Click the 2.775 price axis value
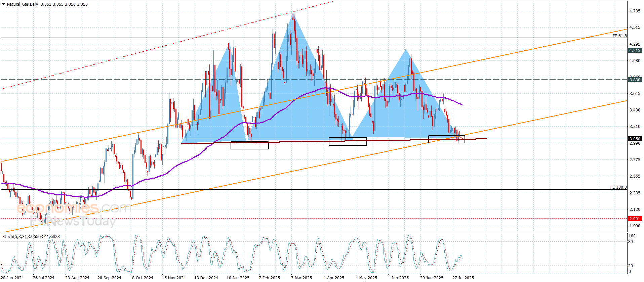The width and height of the screenshot is (644, 282). click(635, 159)
